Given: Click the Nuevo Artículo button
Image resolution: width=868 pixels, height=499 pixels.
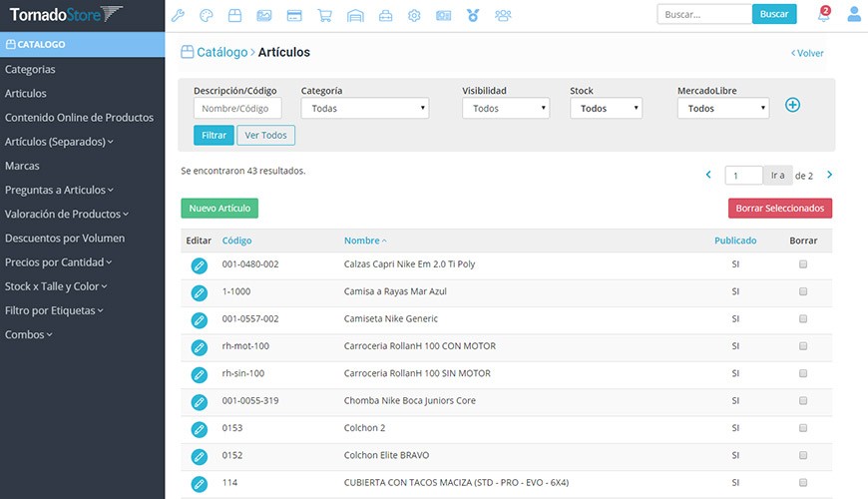Looking at the screenshot, I should point(219,209).
